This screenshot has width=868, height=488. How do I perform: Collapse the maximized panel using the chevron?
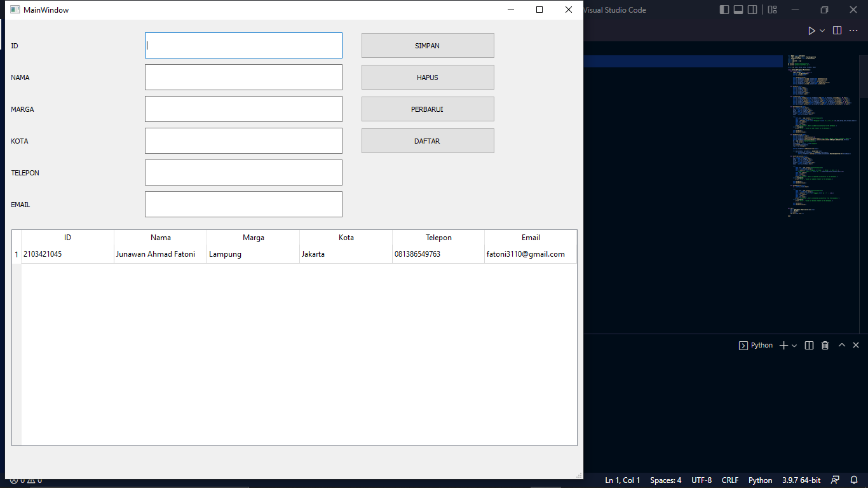coord(841,345)
